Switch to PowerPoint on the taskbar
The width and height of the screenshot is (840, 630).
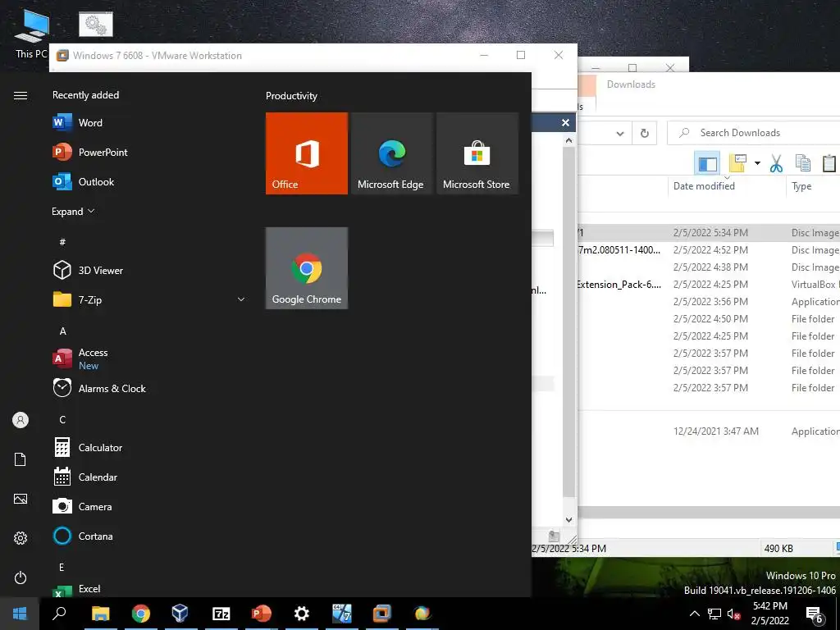262,614
